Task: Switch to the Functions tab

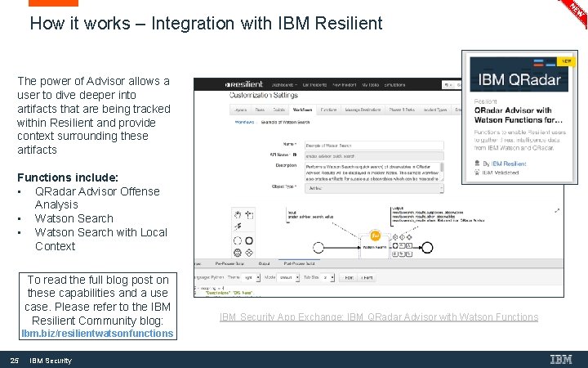Action: point(328,110)
